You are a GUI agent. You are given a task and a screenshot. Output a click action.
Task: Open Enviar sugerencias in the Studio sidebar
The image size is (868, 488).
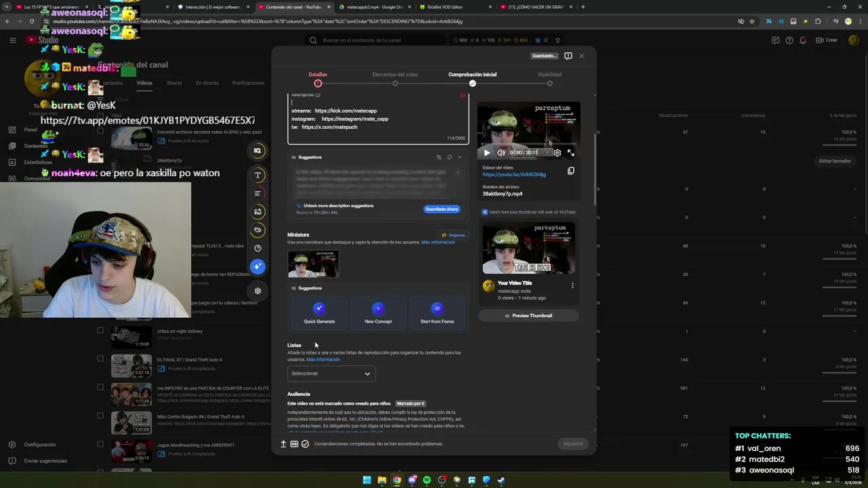(x=45, y=461)
